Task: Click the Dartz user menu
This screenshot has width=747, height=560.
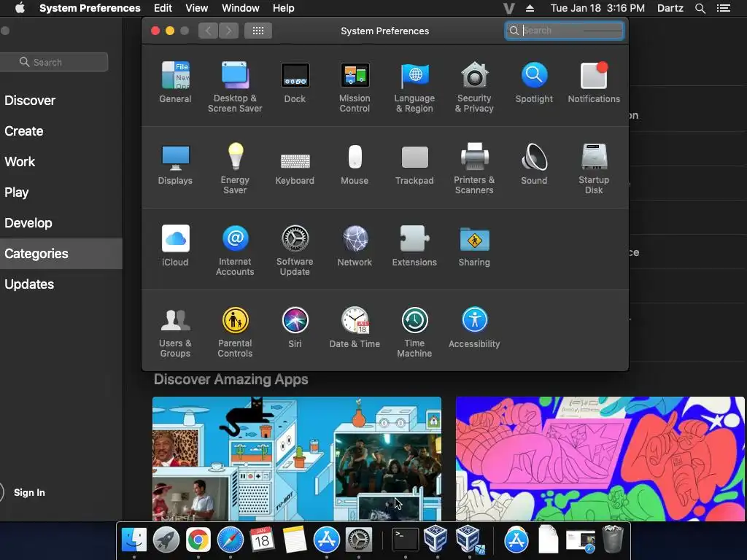Action: [670, 8]
